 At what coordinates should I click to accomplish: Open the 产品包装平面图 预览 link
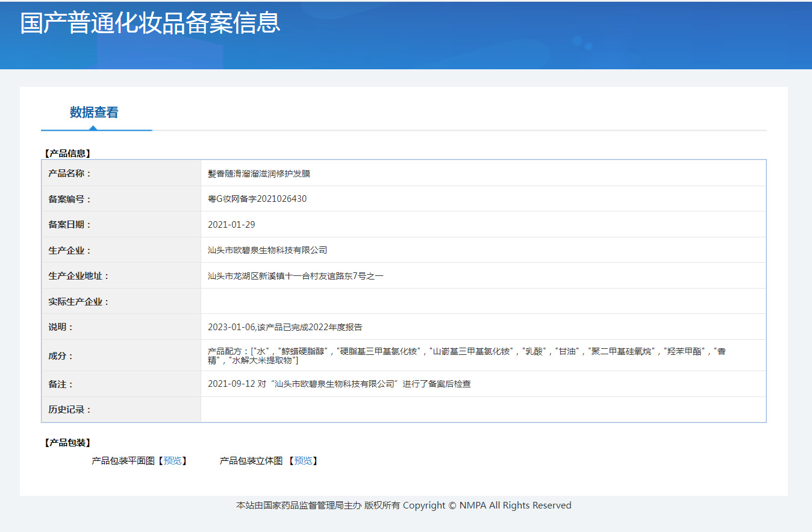point(172,461)
